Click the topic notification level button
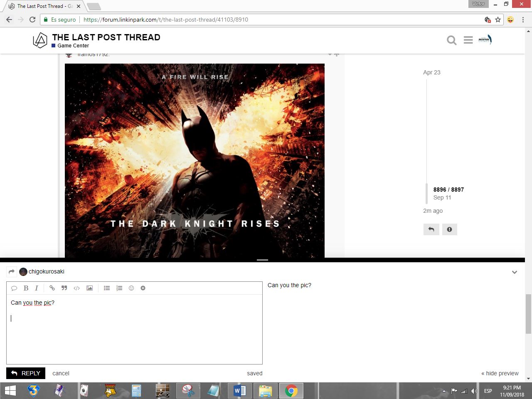 tap(449, 229)
